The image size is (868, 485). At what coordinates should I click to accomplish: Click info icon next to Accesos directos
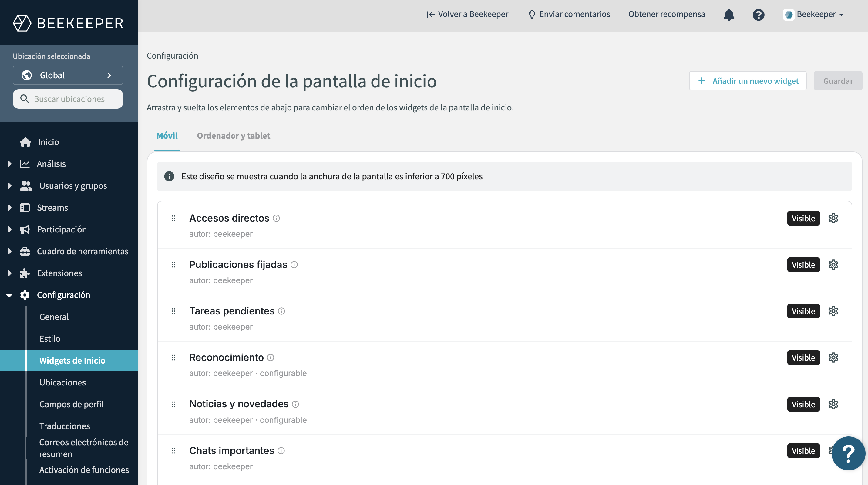276,218
